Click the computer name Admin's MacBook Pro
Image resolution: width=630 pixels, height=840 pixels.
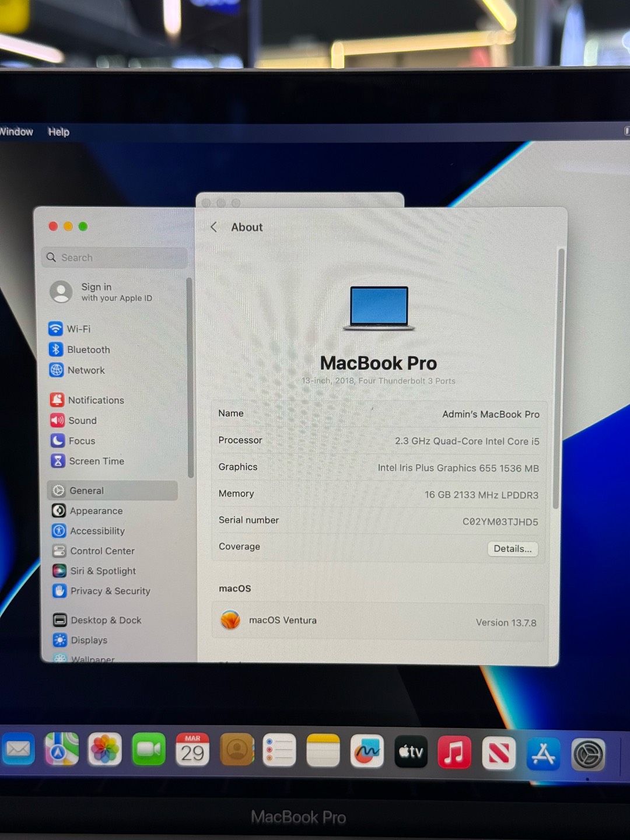[491, 414]
